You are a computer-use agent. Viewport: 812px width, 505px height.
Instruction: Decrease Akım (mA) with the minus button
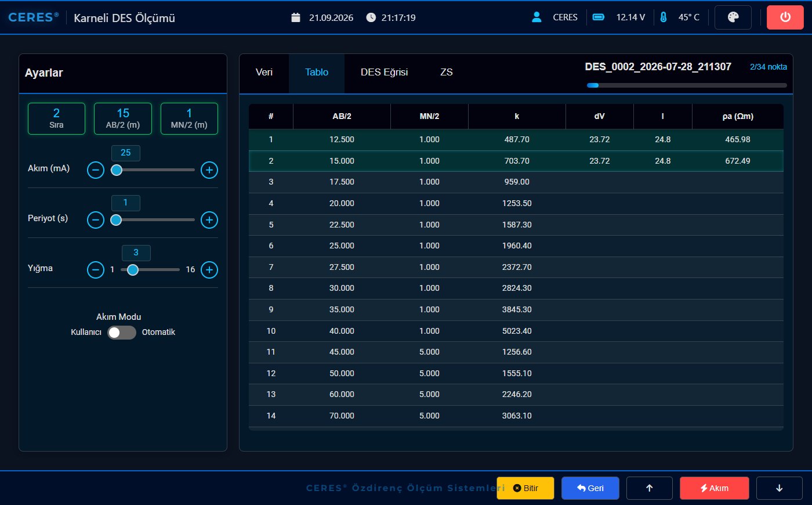pos(96,170)
